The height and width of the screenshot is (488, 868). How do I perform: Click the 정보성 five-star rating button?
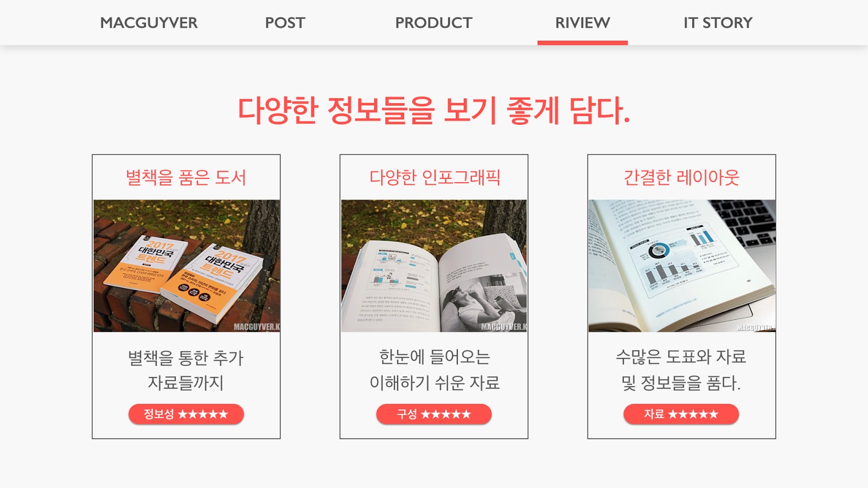point(186,414)
